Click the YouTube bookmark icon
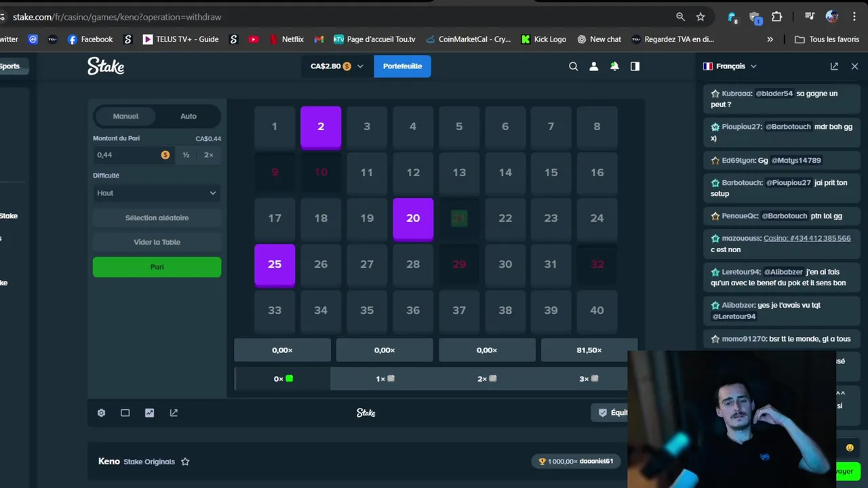Image resolution: width=868 pixels, height=488 pixels. pyautogui.click(x=254, y=39)
